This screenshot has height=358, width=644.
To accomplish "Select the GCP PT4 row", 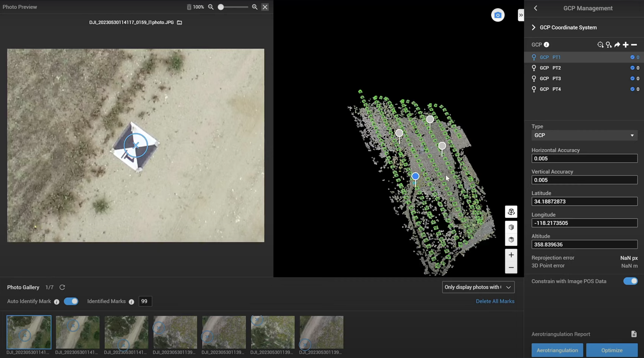I will click(584, 89).
